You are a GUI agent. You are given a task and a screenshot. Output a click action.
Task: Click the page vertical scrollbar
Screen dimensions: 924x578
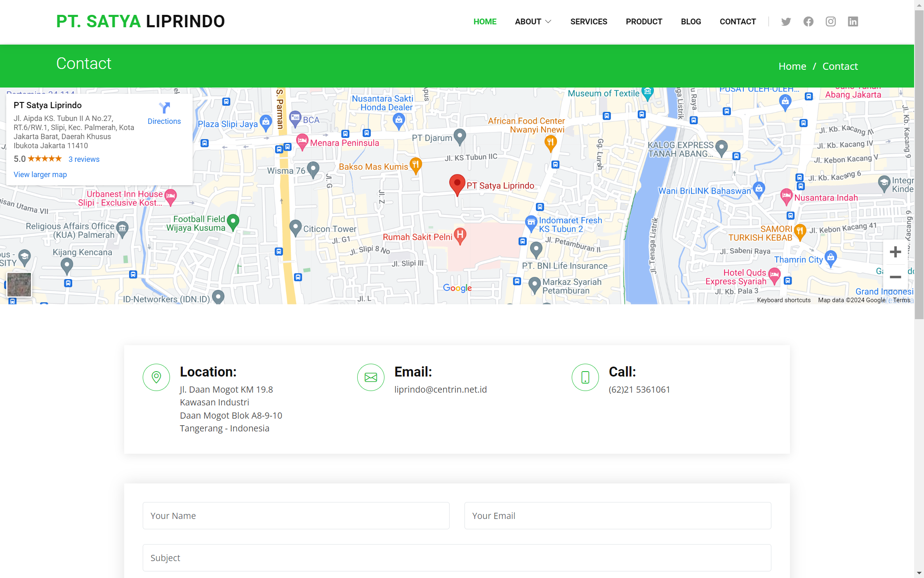(x=919, y=165)
